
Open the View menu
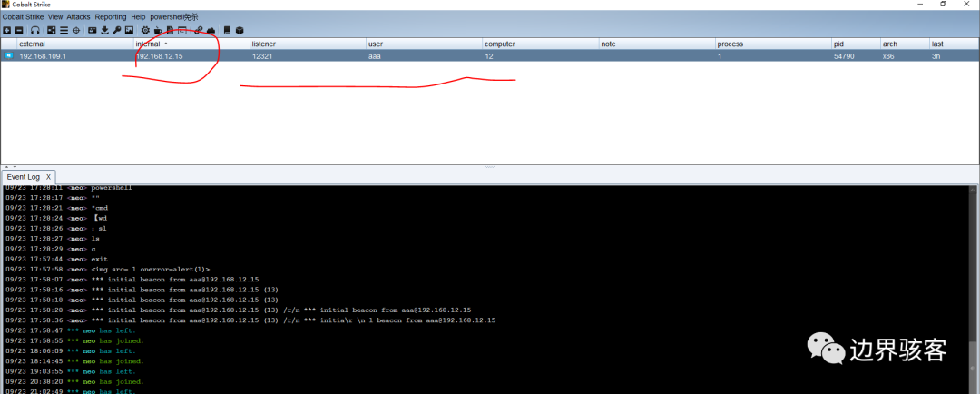[x=55, y=17]
